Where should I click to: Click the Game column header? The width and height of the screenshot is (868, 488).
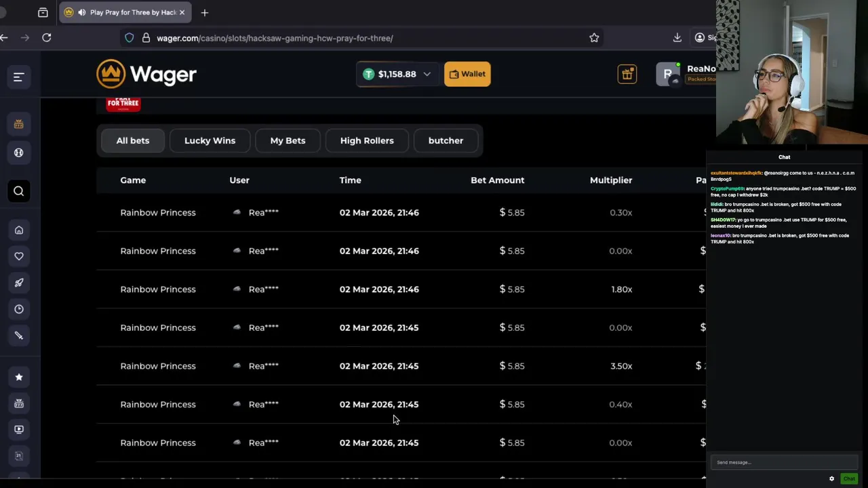click(133, 180)
